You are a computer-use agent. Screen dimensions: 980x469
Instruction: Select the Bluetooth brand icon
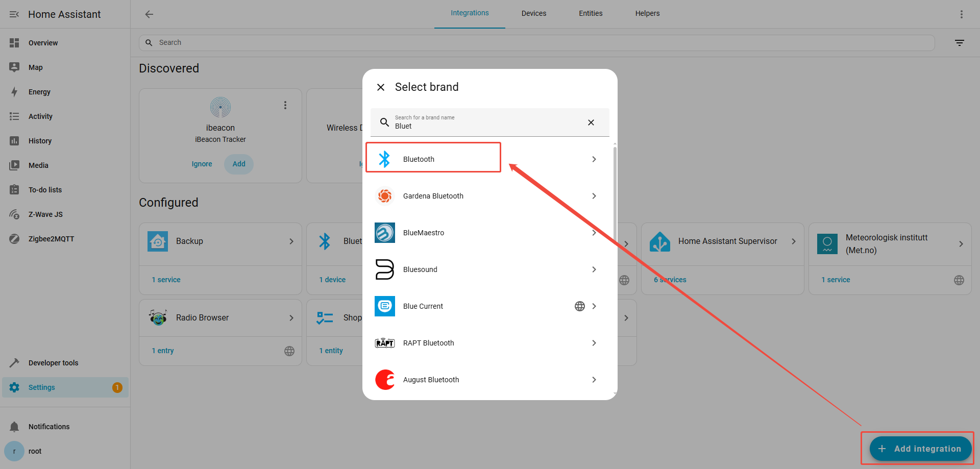[x=384, y=159]
